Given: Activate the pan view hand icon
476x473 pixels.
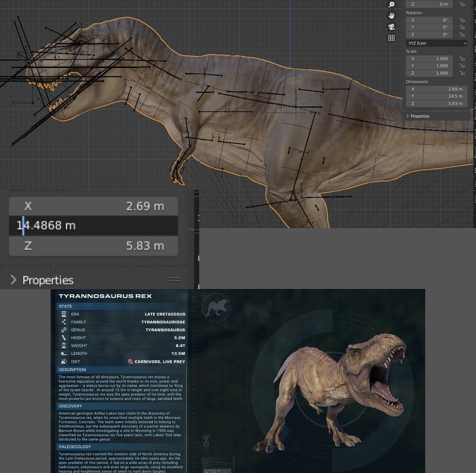Looking at the screenshot, I should 392,15.
